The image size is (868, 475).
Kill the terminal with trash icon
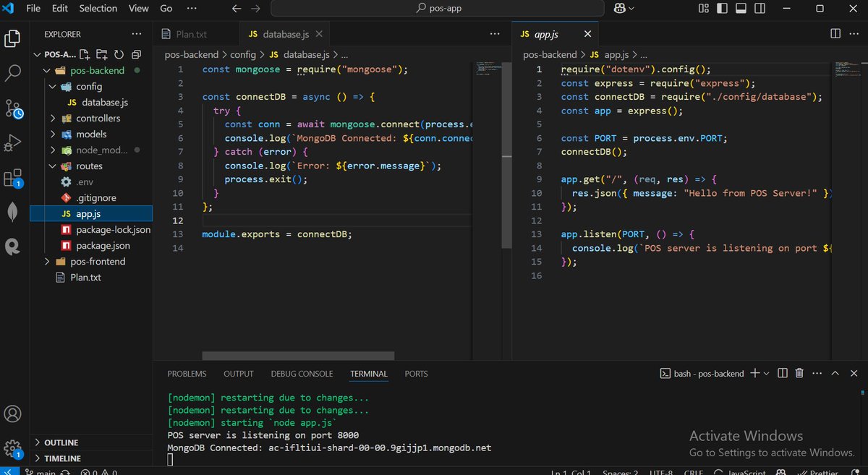coord(799,373)
